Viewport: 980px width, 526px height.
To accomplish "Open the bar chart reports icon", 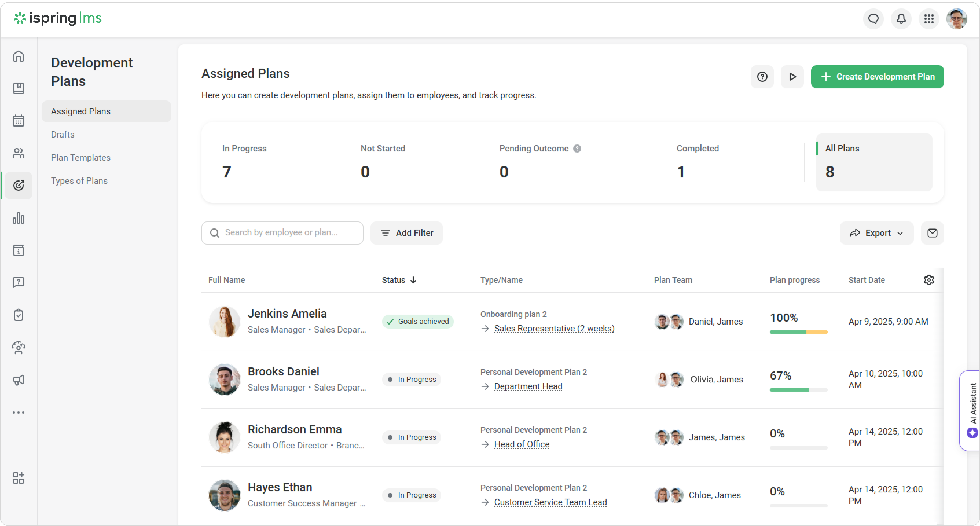I will tap(18, 218).
